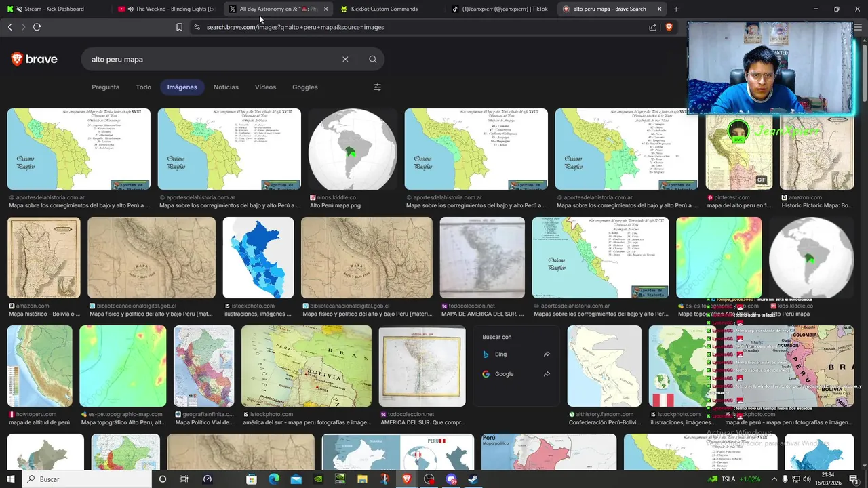Switch to The Weeknd Blinding Lights tab
868x488 pixels.
point(167,9)
